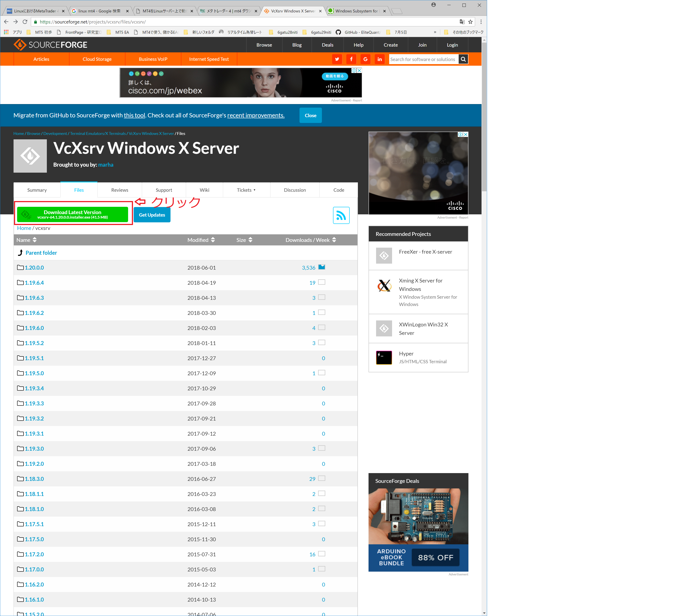Toggle download stats box for 1.19.6.4
The height and width of the screenshot is (616, 682).
coord(322,282)
